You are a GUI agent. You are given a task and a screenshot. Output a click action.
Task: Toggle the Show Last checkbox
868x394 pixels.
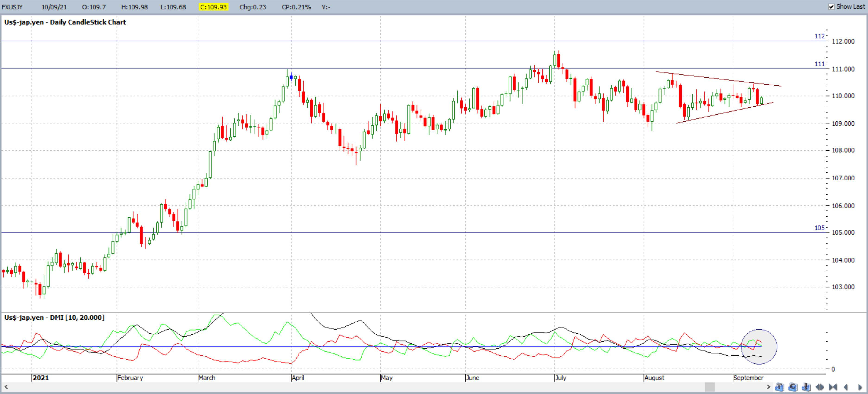[831, 7]
